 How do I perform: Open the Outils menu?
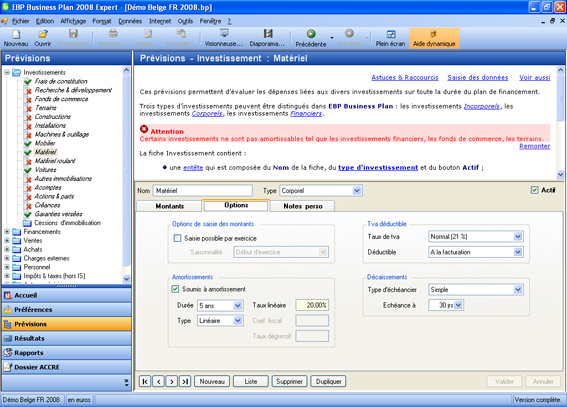185,21
